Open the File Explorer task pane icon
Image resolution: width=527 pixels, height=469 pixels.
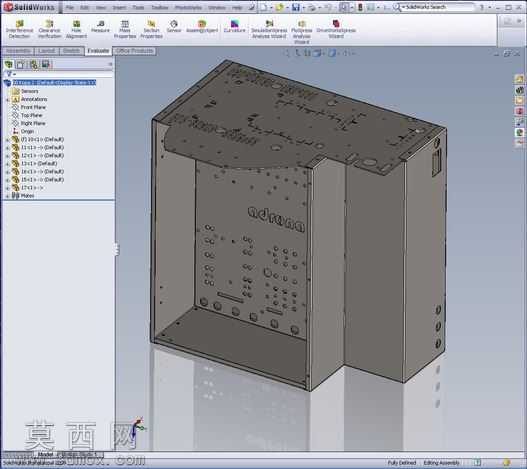[x=520, y=101]
